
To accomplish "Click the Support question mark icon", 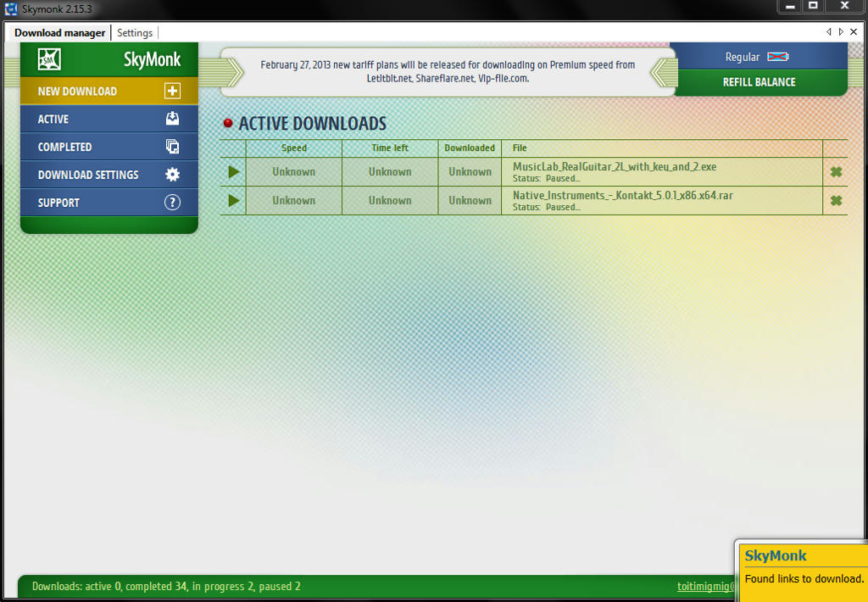I will [x=172, y=202].
